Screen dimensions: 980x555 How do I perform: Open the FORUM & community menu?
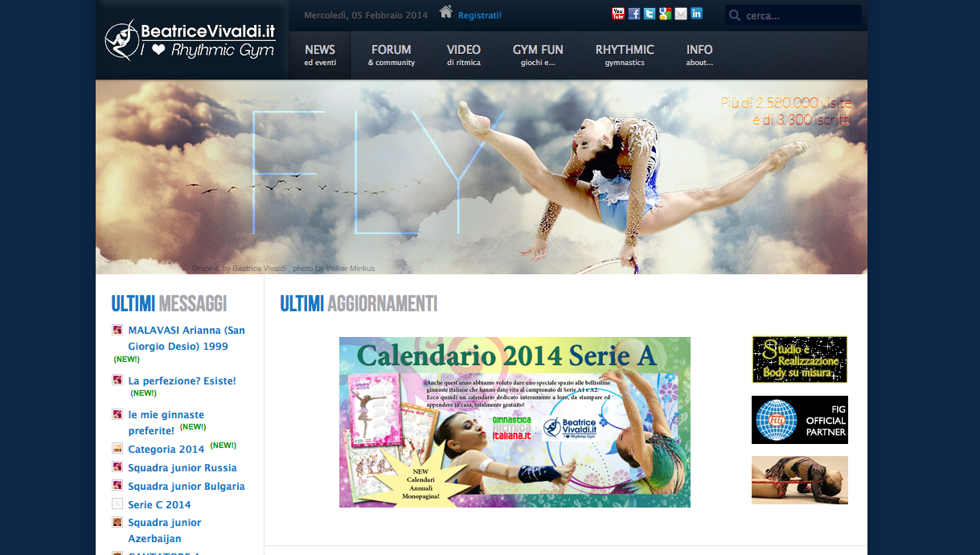point(392,55)
